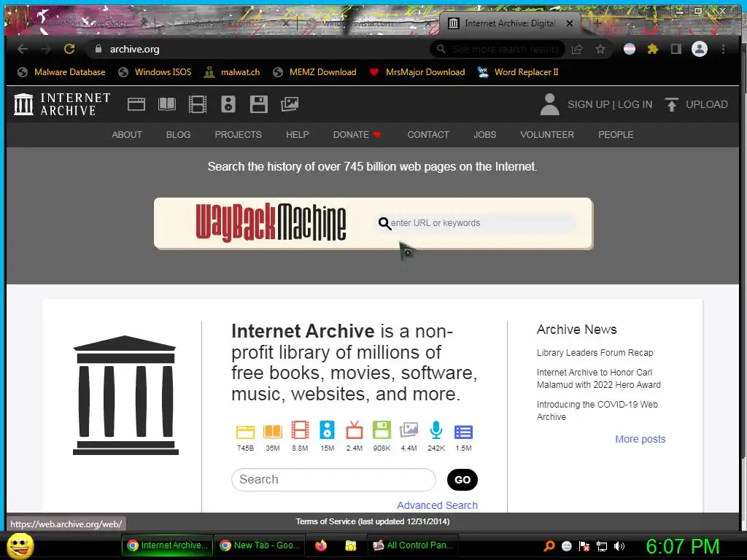Open the ABOUT menu item

click(x=127, y=135)
